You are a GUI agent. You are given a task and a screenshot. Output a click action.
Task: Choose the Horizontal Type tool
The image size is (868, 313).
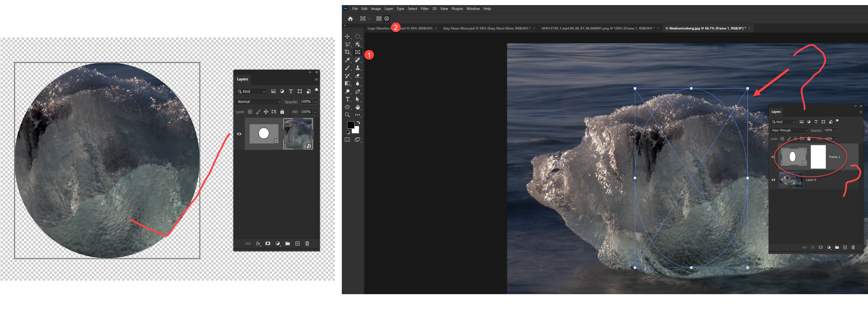click(347, 99)
